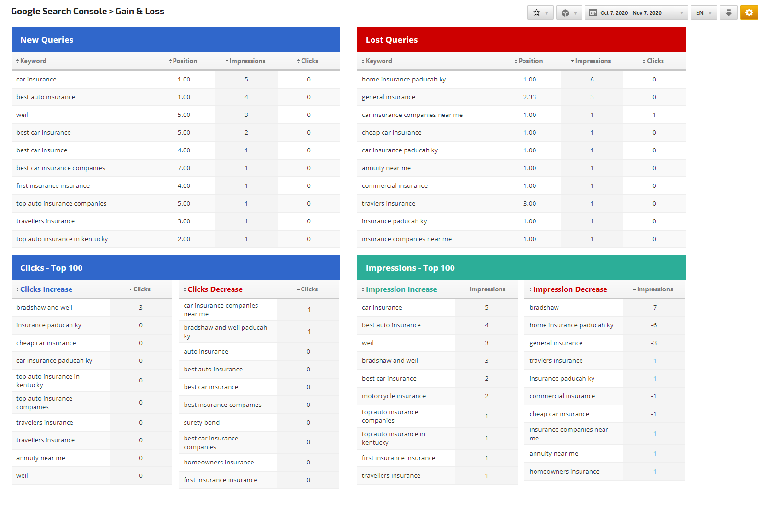Click the Clicks Increase column header
Image resolution: width=767 pixels, height=532 pixels.
click(x=46, y=289)
